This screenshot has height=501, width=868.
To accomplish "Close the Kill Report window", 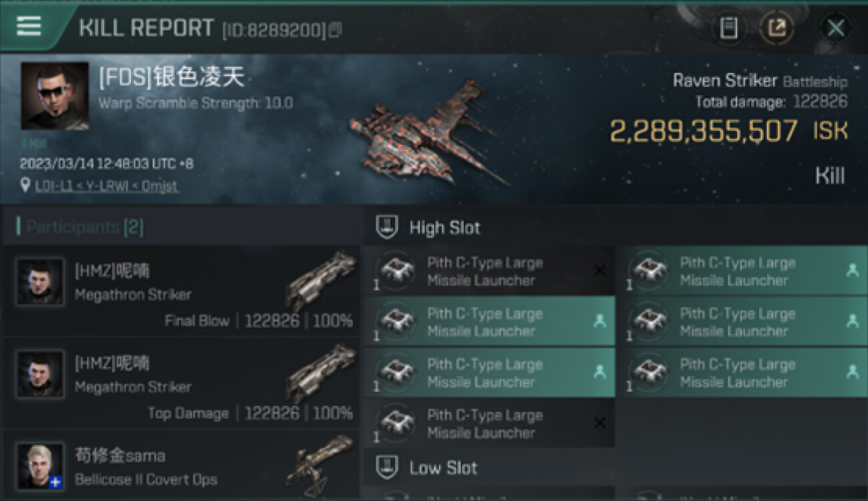I will click(835, 28).
